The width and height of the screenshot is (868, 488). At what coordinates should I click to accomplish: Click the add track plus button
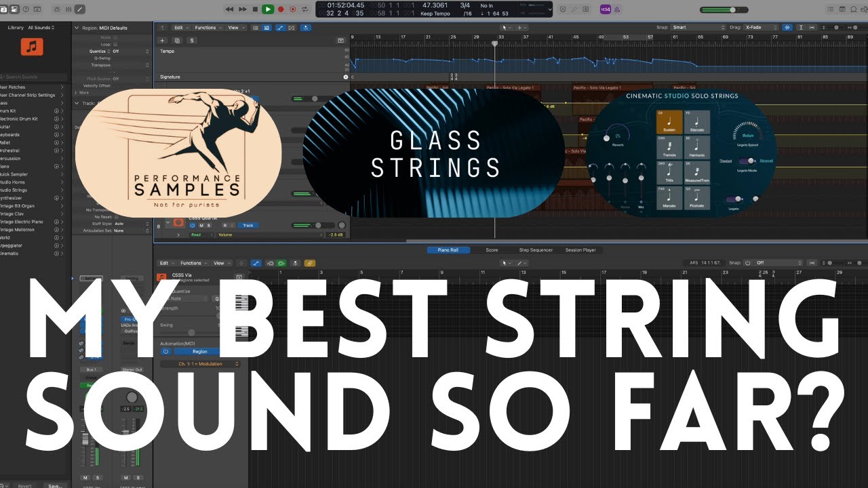point(162,41)
